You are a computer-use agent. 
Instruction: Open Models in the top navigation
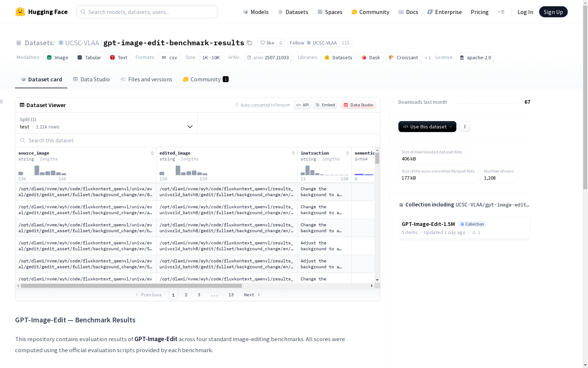(x=256, y=12)
